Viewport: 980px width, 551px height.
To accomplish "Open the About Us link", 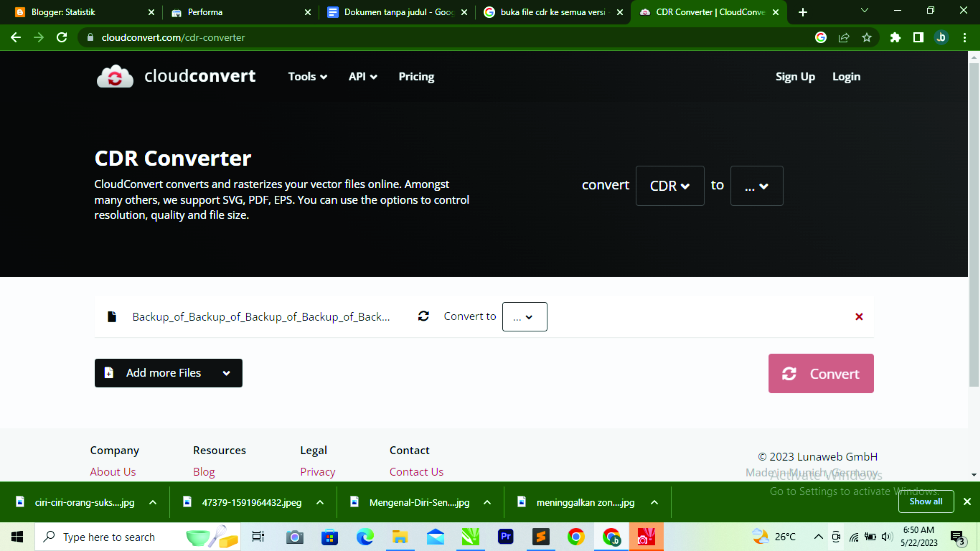I will tap(113, 472).
